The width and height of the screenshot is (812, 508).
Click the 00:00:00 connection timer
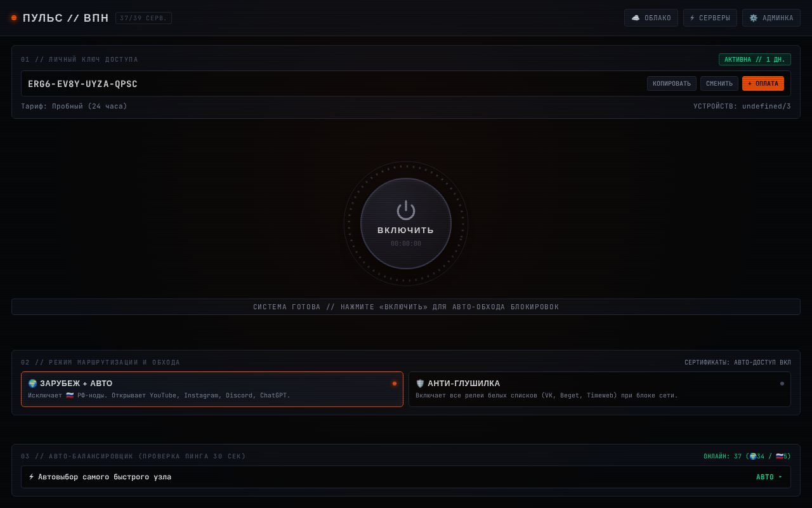406,244
